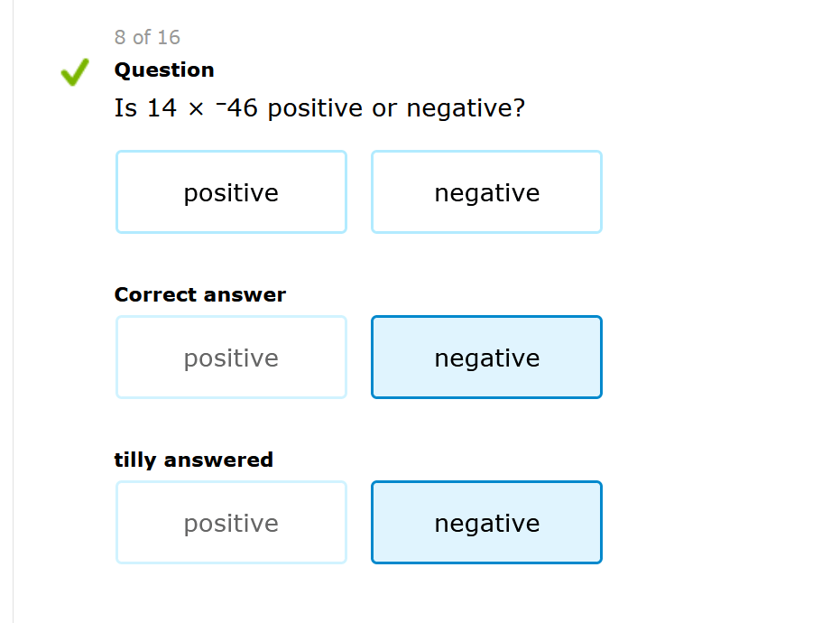Click the '8 of 16' progress counter
Image resolution: width=840 pixels, height=623 pixels.
pos(147,37)
